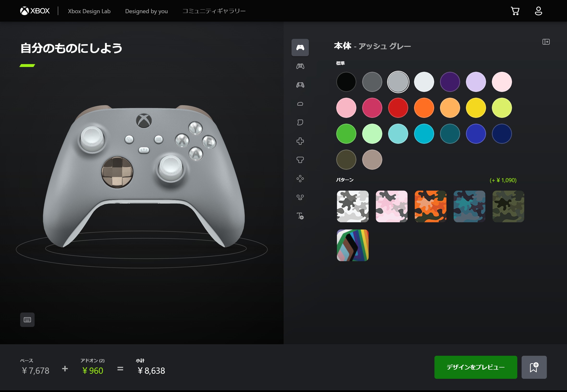This screenshot has height=392, width=567.
Task: Choose the ABXY buttons customization icon
Action: pos(300,179)
